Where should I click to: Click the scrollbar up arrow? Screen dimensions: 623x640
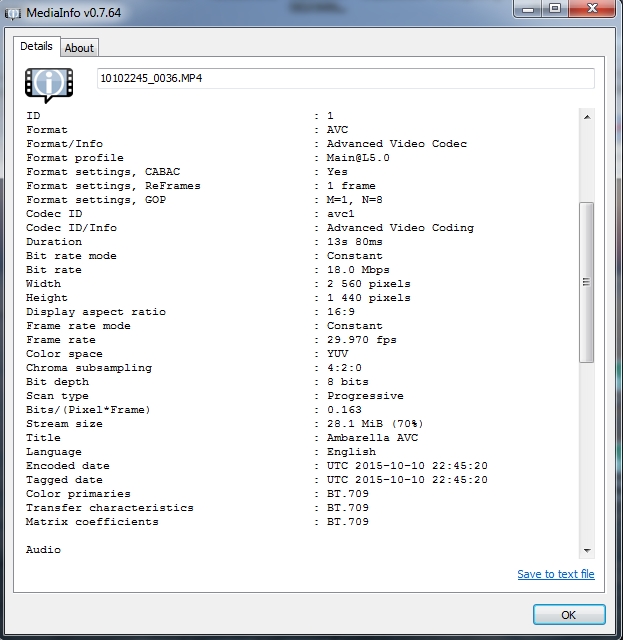[587, 117]
